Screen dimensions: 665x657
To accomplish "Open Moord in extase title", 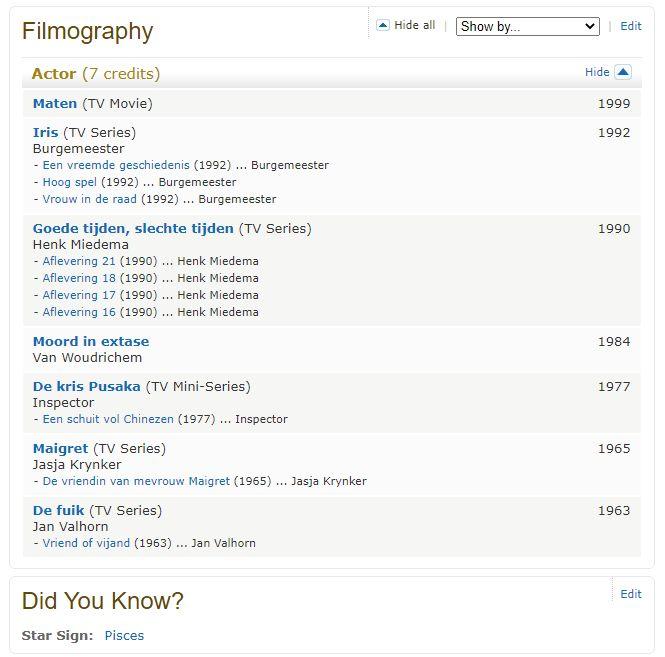I will 91,341.
